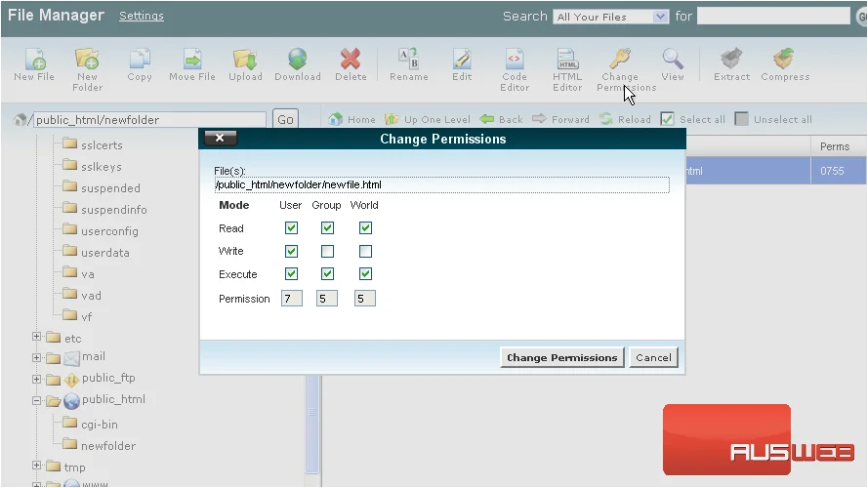Go Up One Level in navigation bar
The width and height of the screenshot is (868, 488).
(x=428, y=119)
